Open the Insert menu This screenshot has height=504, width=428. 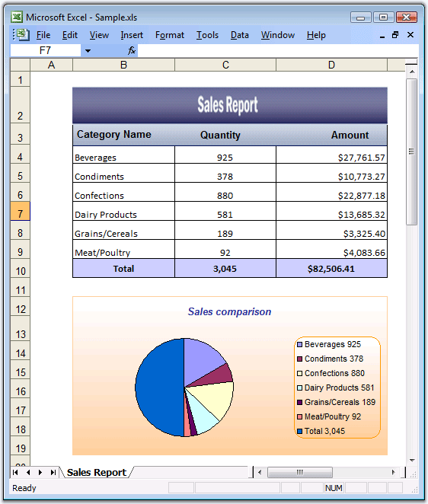tap(132, 35)
